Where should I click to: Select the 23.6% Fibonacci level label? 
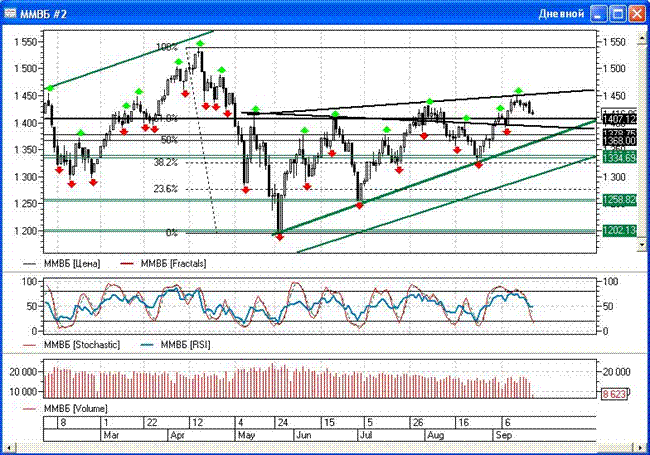[166, 189]
